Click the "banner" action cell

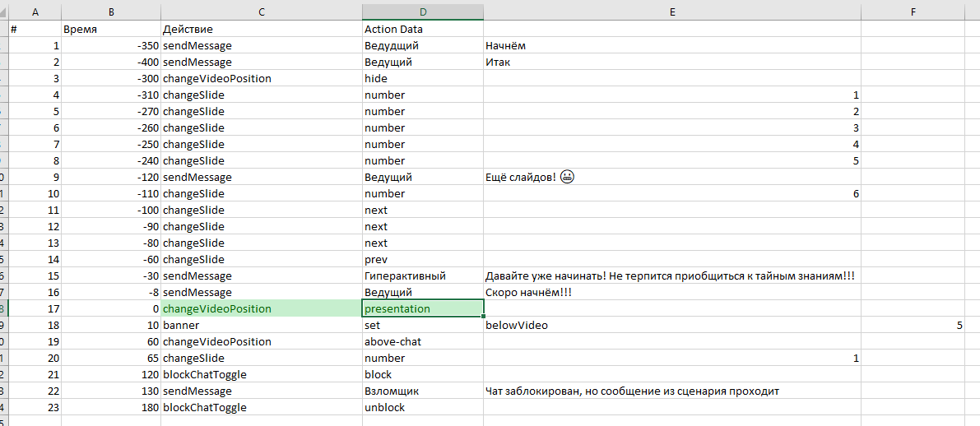[261, 326]
